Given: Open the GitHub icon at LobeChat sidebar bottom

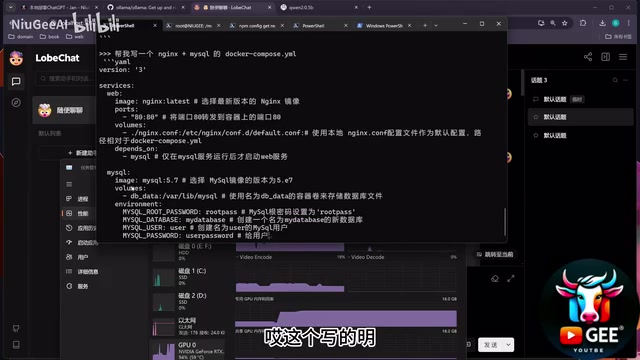Looking at the screenshot, I should [x=16, y=328].
